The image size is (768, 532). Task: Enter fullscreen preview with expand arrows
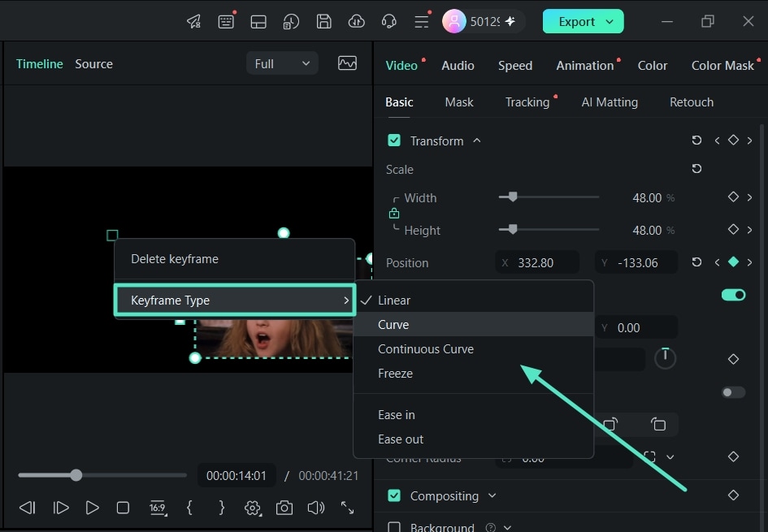click(x=347, y=508)
